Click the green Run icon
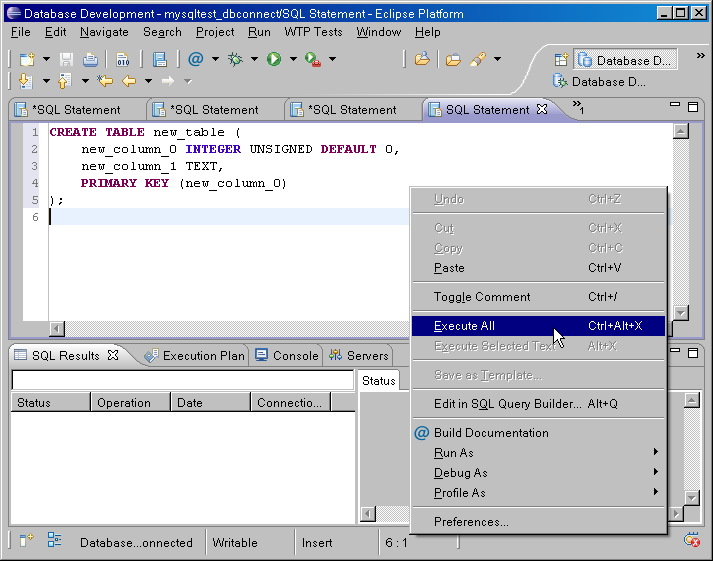The width and height of the screenshot is (713, 561). pyautogui.click(x=274, y=60)
